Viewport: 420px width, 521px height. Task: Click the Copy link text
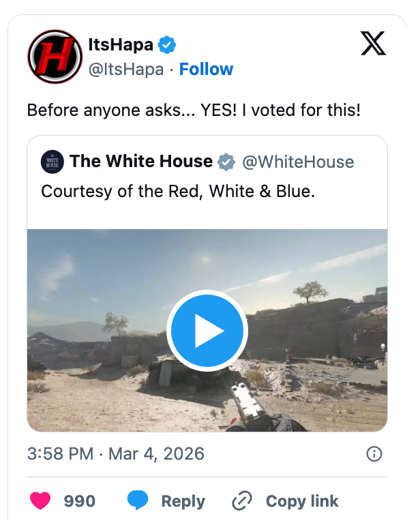pyautogui.click(x=302, y=501)
